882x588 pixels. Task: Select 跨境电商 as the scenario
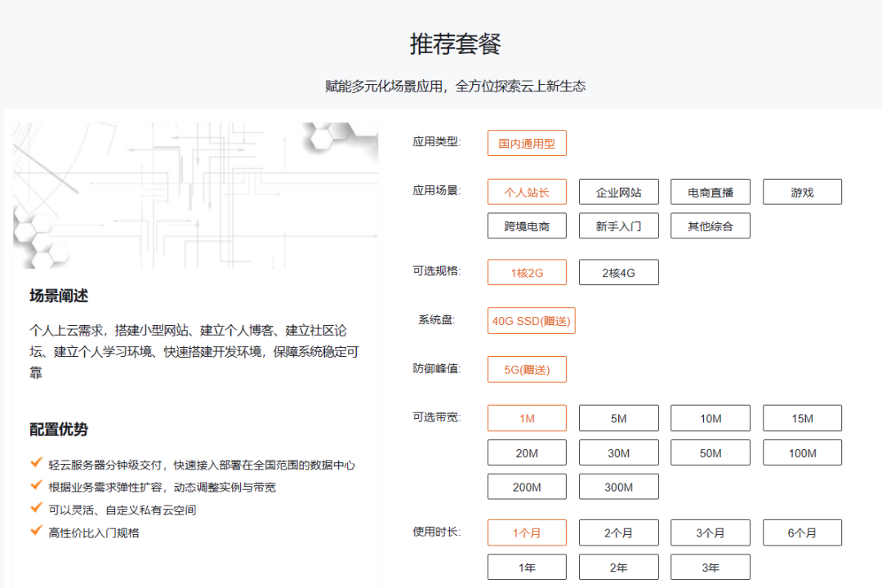(x=527, y=225)
